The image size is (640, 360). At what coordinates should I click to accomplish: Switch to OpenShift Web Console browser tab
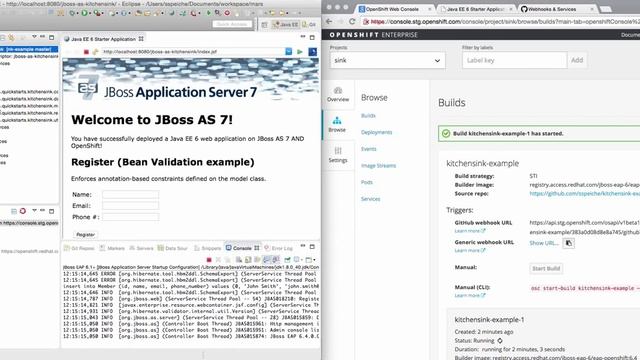tap(395, 9)
